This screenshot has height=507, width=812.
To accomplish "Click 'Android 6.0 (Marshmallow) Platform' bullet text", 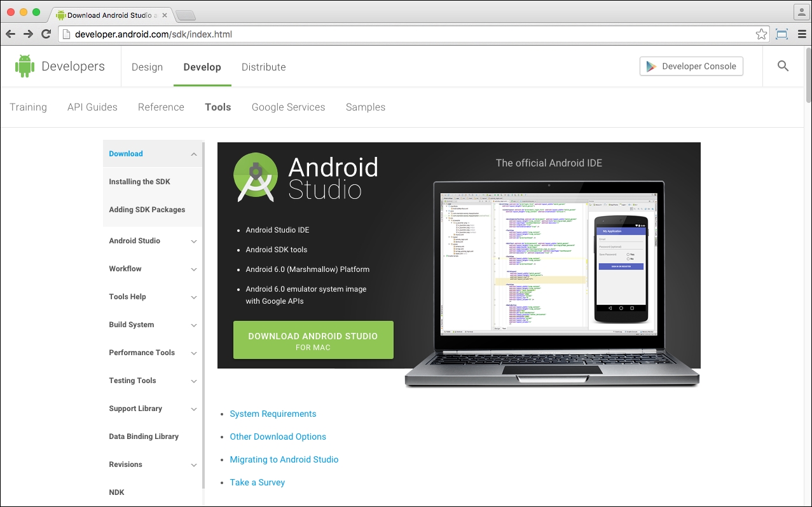I will (x=308, y=269).
